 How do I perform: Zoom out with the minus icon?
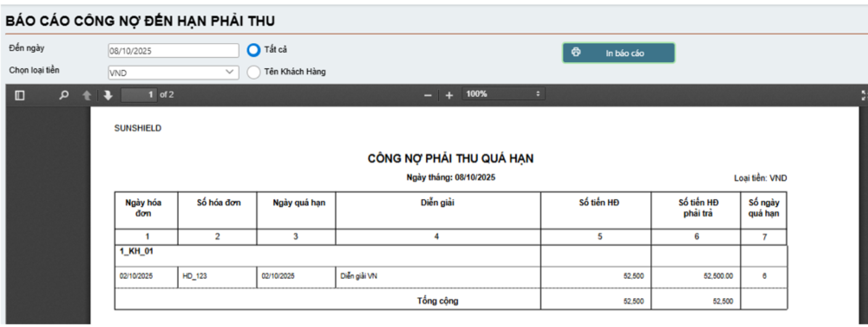pyautogui.click(x=427, y=95)
